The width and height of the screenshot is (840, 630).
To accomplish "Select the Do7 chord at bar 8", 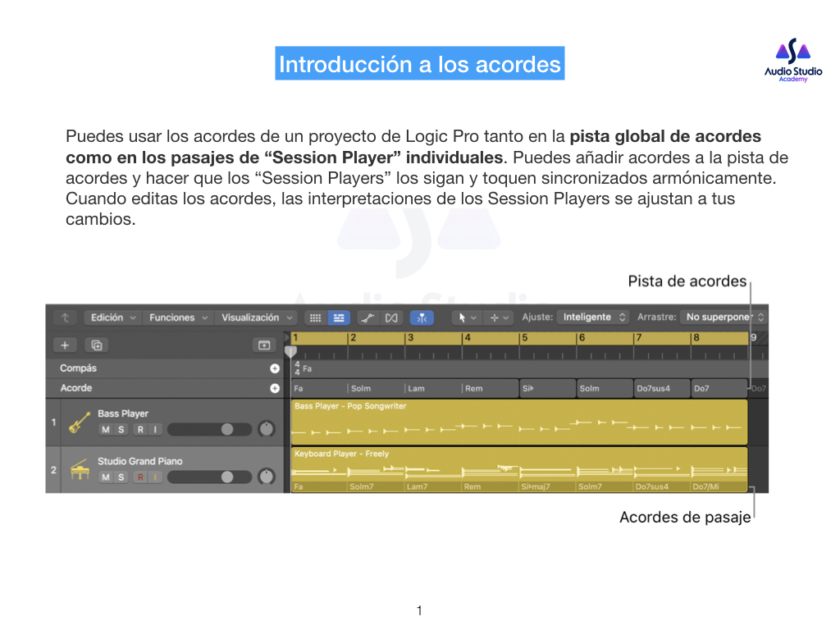I will tap(719, 388).
